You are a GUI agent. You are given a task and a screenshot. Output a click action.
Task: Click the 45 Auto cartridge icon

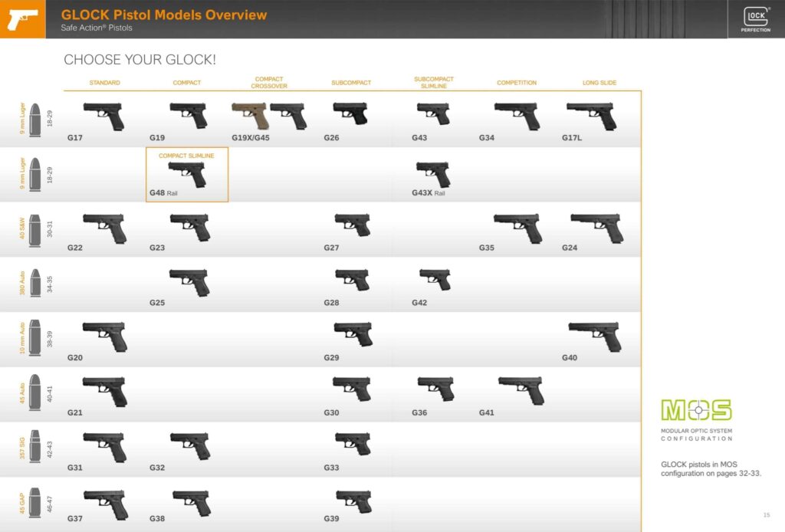click(34, 392)
